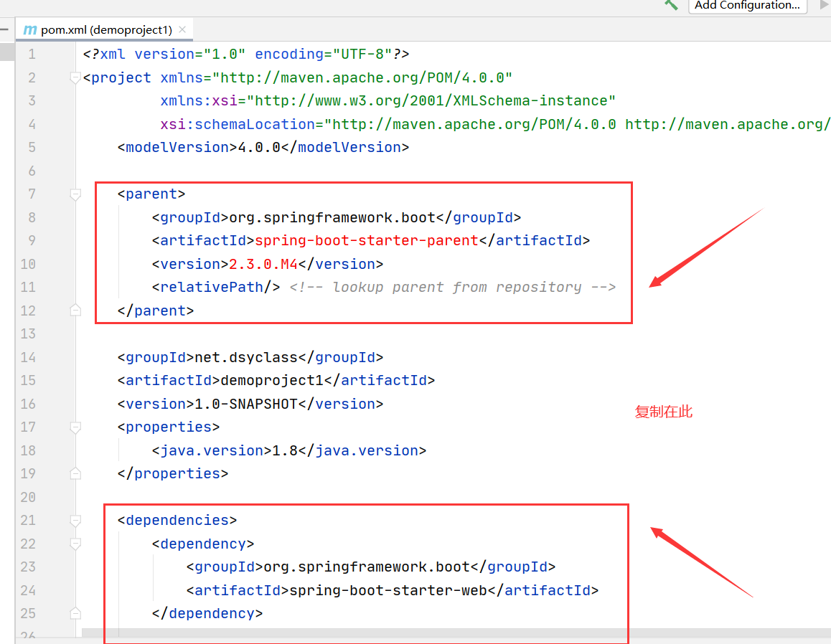The height and width of the screenshot is (644, 831).
Task: Click the opening 'dependencies' tag on line 21
Action: [x=177, y=520]
